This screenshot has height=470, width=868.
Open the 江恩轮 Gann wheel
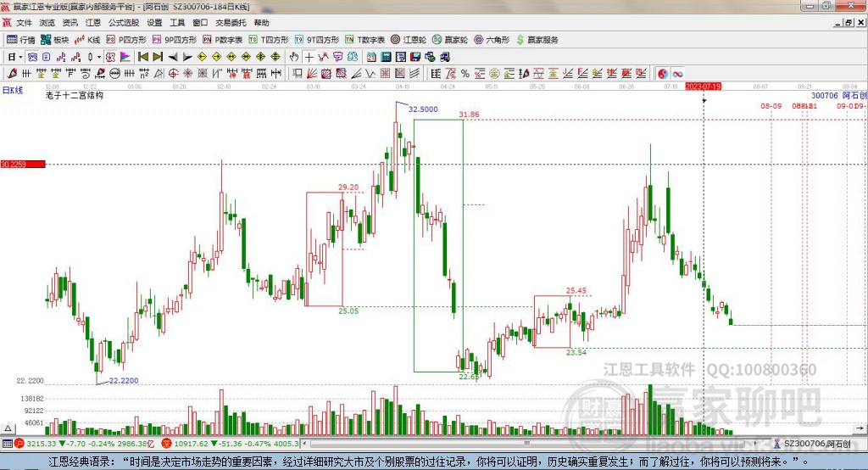tap(409, 40)
